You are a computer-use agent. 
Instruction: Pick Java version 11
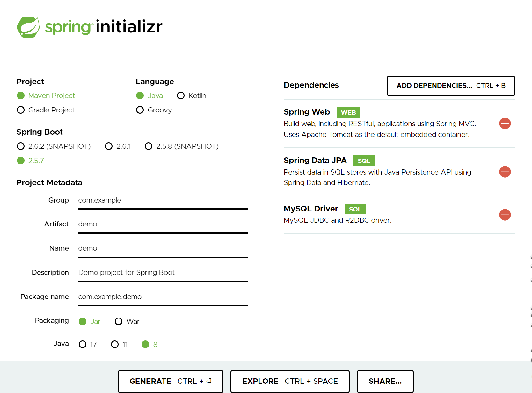point(119,344)
